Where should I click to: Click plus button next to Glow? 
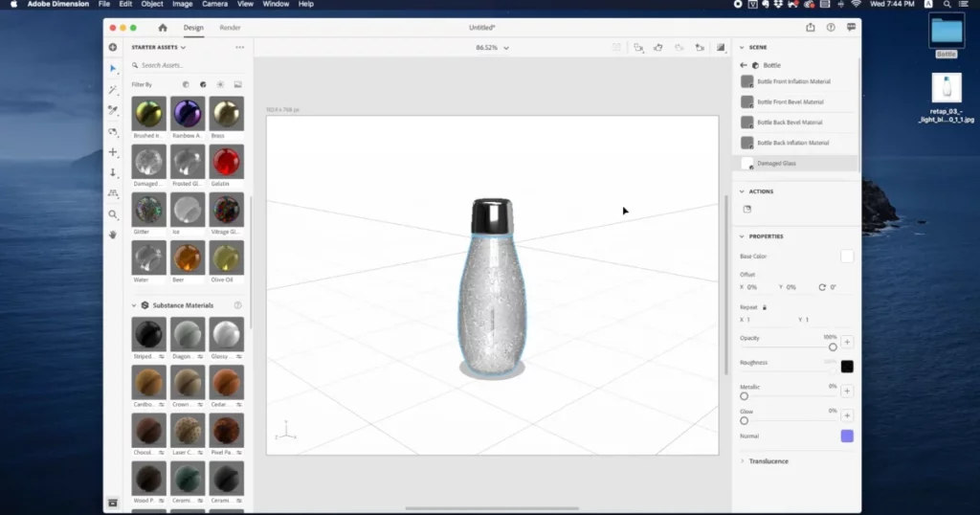(x=847, y=415)
